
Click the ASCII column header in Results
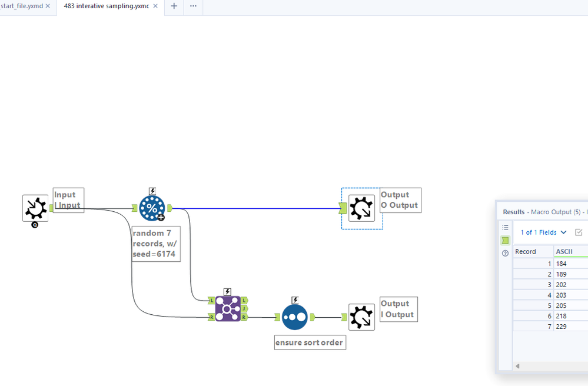pyautogui.click(x=565, y=251)
